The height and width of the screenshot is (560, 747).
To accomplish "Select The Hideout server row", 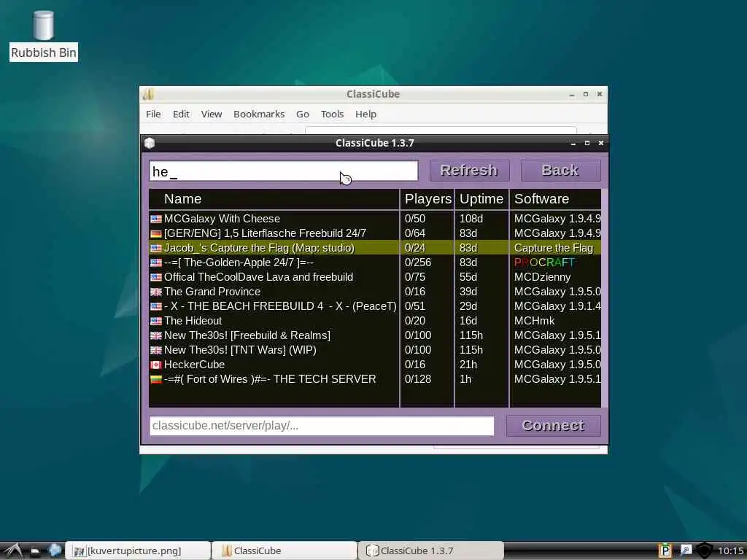I will point(375,321).
